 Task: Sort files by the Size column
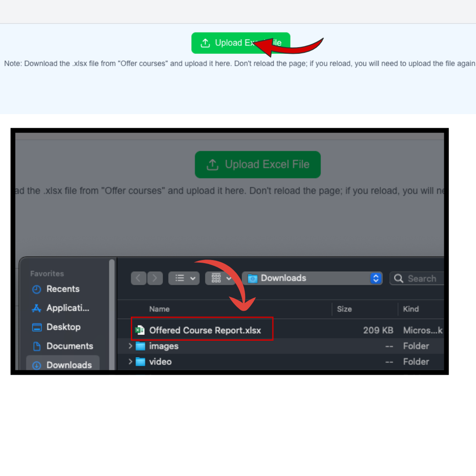point(344,309)
